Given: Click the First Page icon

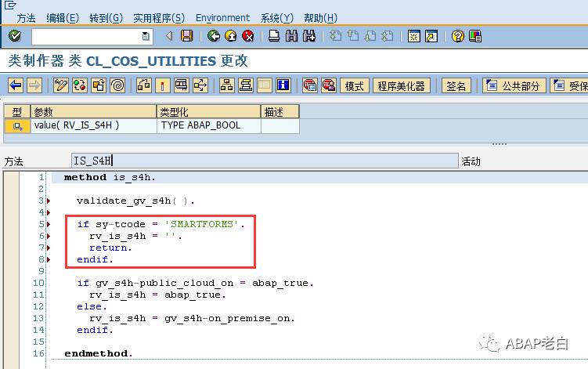Looking at the screenshot, I should (336, 36).
